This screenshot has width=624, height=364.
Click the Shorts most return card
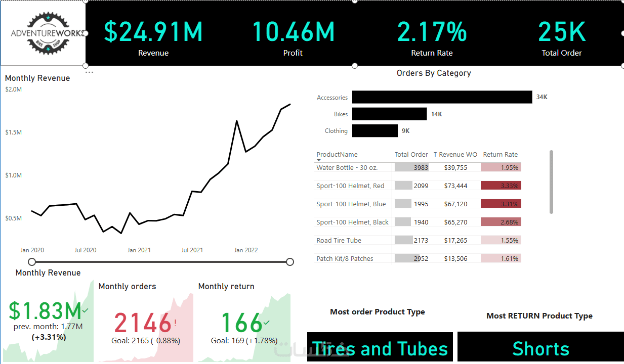540,347
